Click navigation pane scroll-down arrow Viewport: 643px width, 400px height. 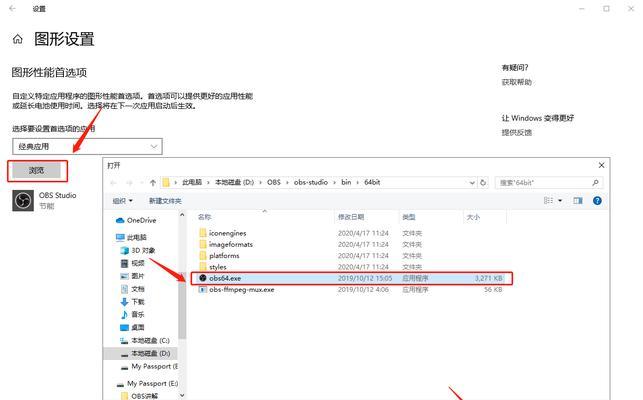182,395
